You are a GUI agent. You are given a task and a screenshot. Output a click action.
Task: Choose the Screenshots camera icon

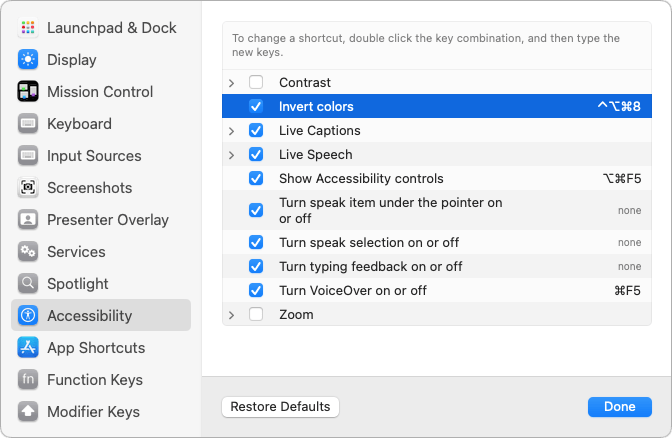click(x=28, y=187)
